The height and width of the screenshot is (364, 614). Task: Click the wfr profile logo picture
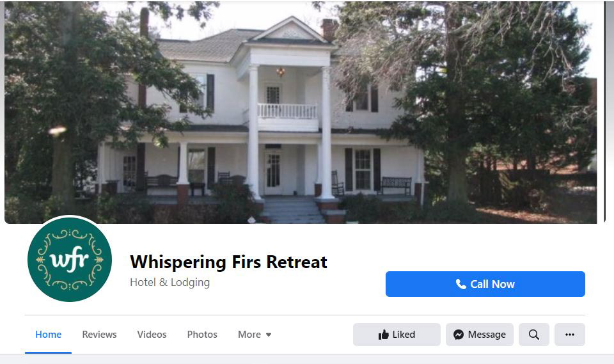click(x=70, y=259)
